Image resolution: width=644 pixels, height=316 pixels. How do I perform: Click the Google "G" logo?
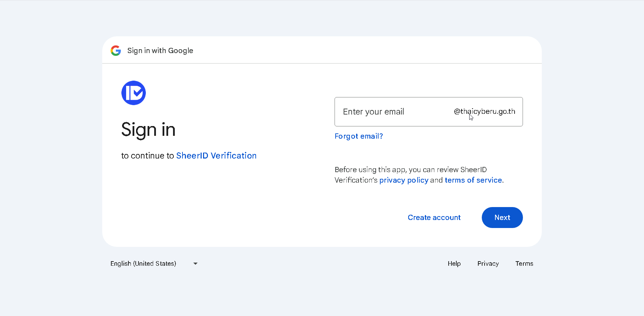pos(116,51)
